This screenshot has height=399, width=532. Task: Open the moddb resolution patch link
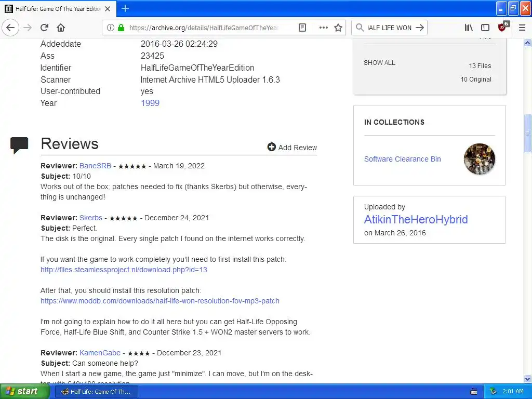click(160, 301)
